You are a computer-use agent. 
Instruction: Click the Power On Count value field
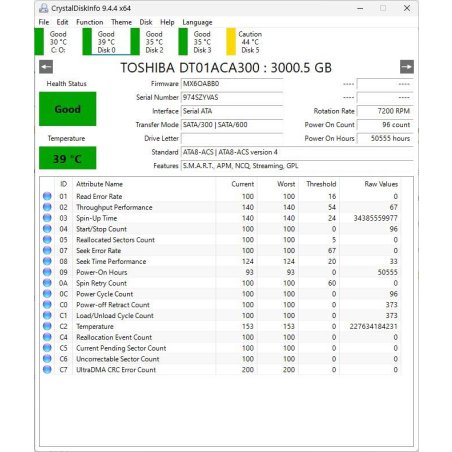(x=385, y=125)
